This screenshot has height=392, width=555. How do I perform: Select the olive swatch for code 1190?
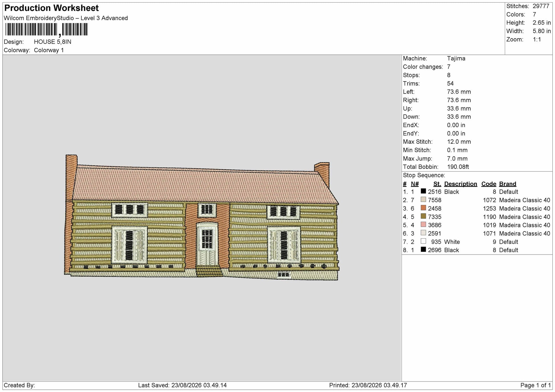423,216
